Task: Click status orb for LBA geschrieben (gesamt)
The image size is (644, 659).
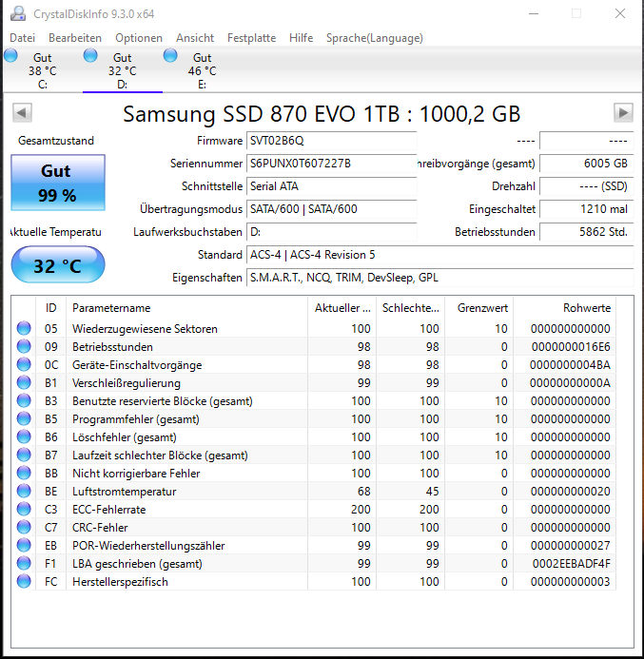Action: coord(24,563)
